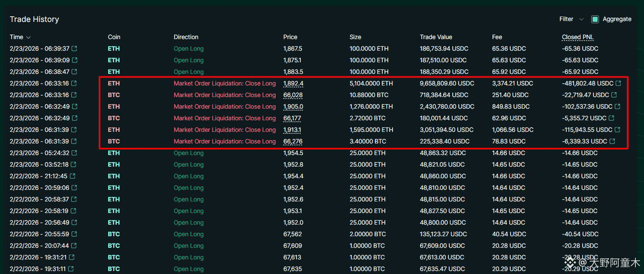Open explorer link beside 06:32:49 BTC liquidation time
Image resolution: width=644 pixels, height=274 pixels.
click(x=75, y=118)
